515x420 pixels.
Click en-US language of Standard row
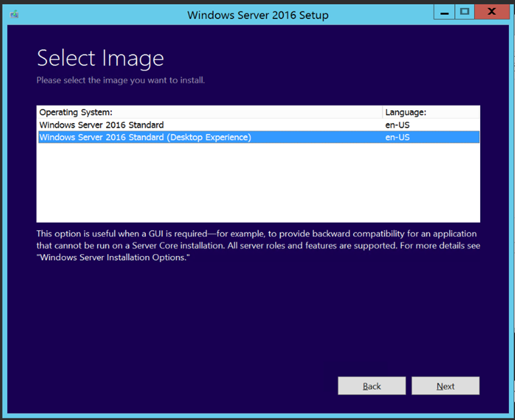[x=397, y=125]
